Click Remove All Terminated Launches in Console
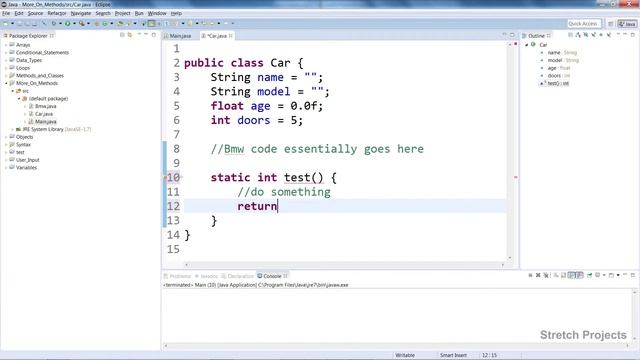Image resolution: width=640 pixels, height=360 pixels. pos(546,276)
